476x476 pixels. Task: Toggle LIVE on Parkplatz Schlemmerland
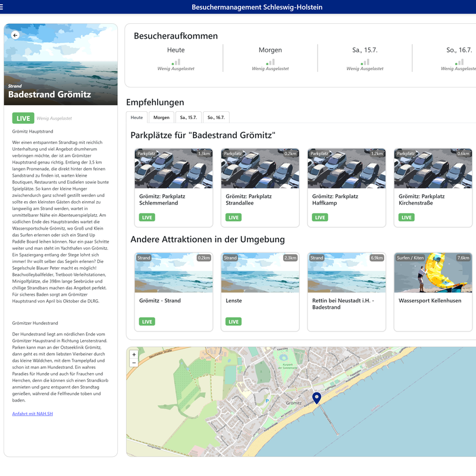146,217
